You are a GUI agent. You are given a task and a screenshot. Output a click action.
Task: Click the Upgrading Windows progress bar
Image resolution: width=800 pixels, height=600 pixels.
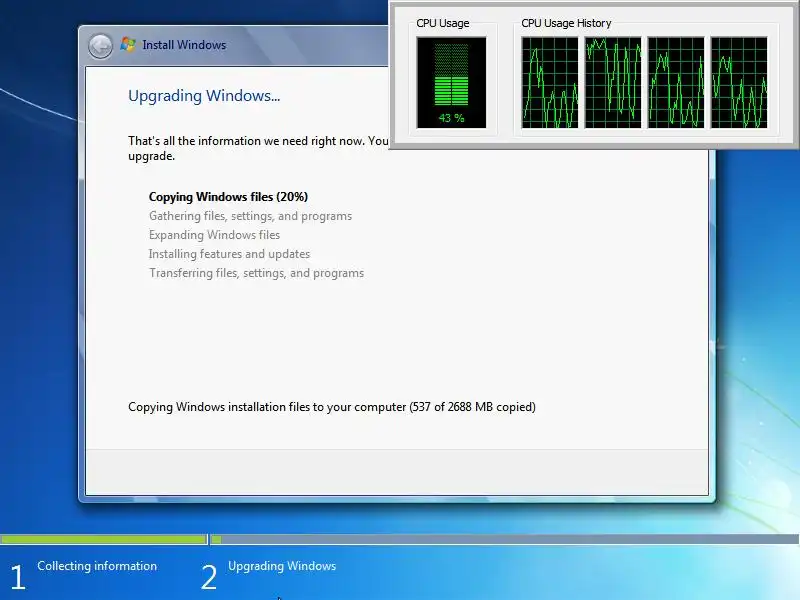pos(505,539)
